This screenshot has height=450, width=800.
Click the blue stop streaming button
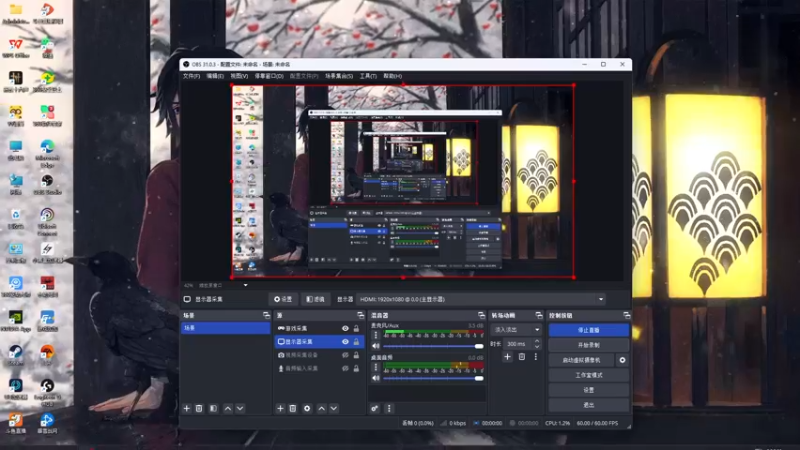(589, 330)
